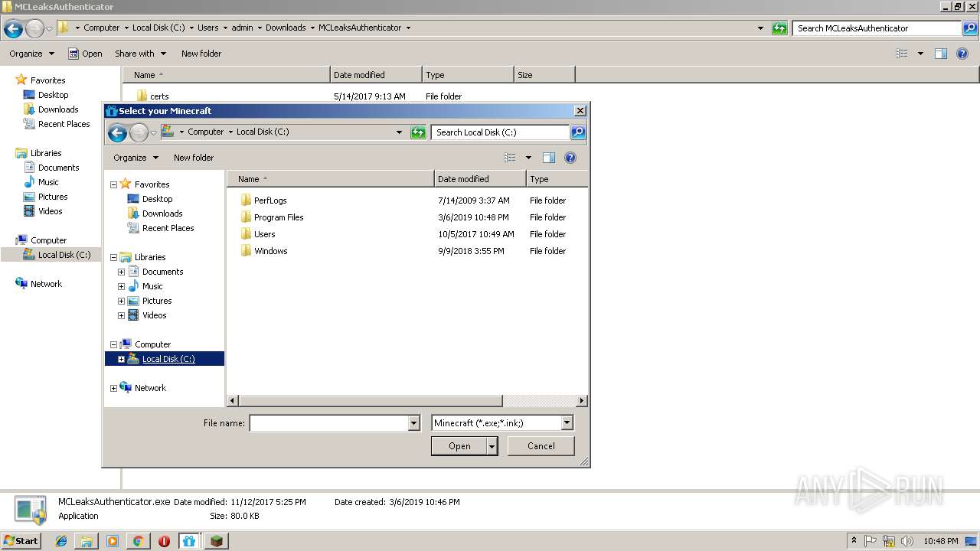Screen dimensions: 980x551
Task: Sort by the dialog's Name column
Action: [330, 179]
